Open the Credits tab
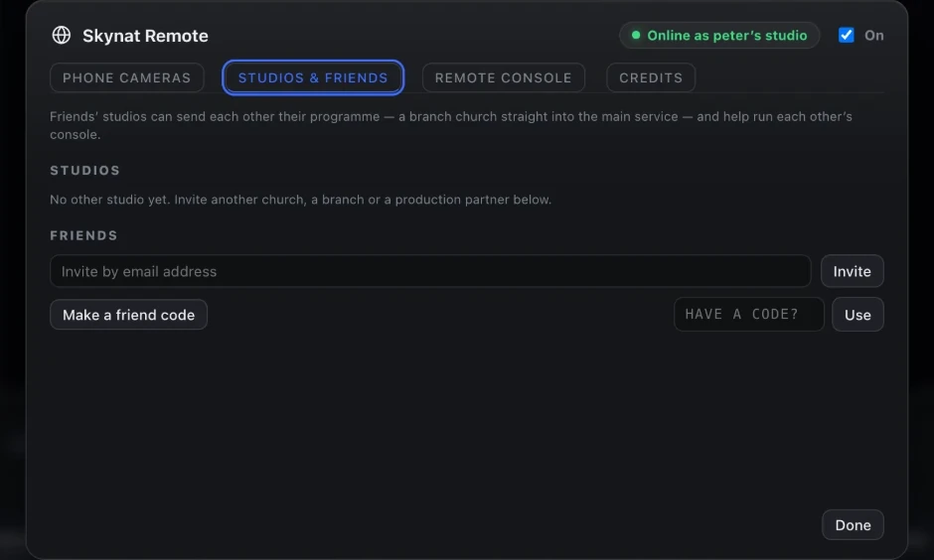Image resolution: width=934 pixels, height=560 pixels. tap(651, 77)
